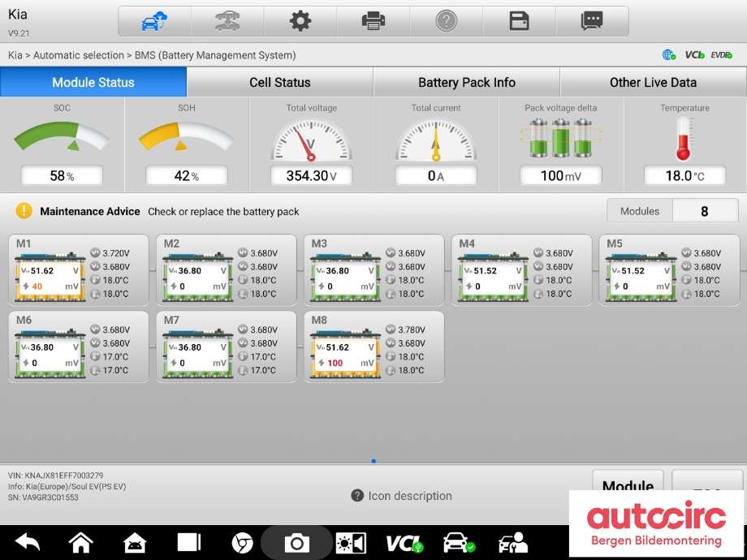Tap the globe network status icon

[669, 55]
